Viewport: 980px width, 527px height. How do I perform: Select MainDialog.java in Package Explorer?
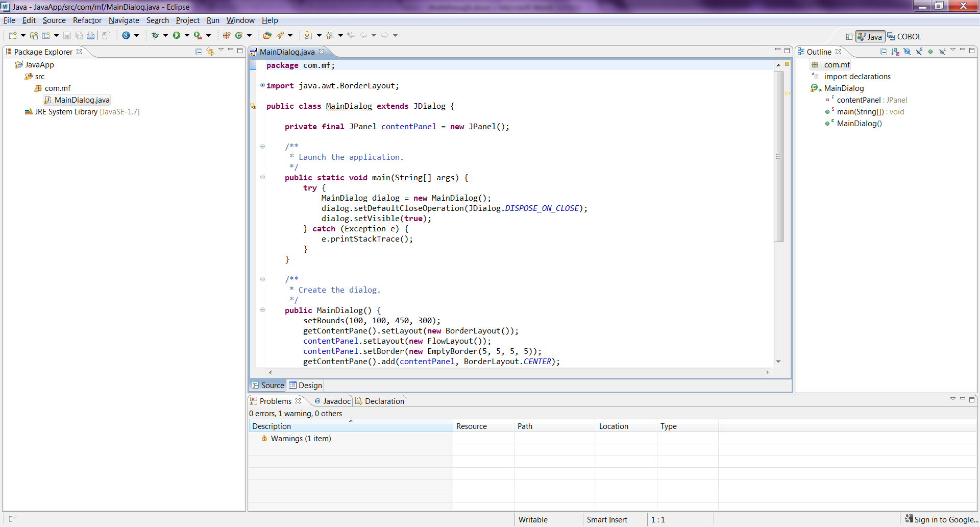click(82, 100)
